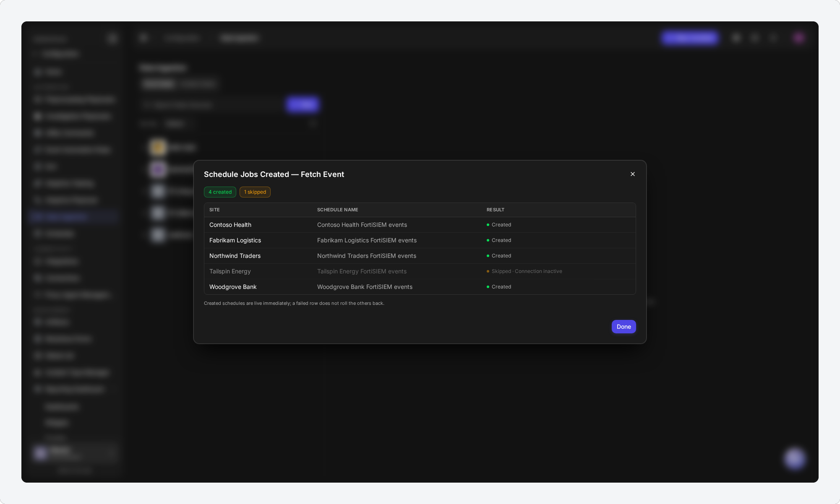This screenshot has width=840, height=504.
Task: Select the Contoso Health site cell
Action: [230, 225]
